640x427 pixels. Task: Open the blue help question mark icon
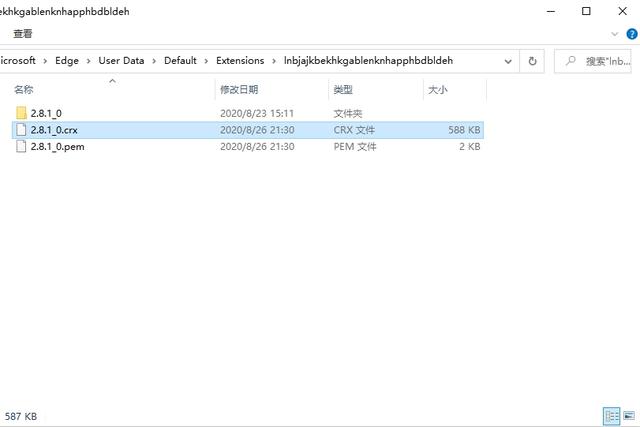pyautogui.click(x=632, y=34)
